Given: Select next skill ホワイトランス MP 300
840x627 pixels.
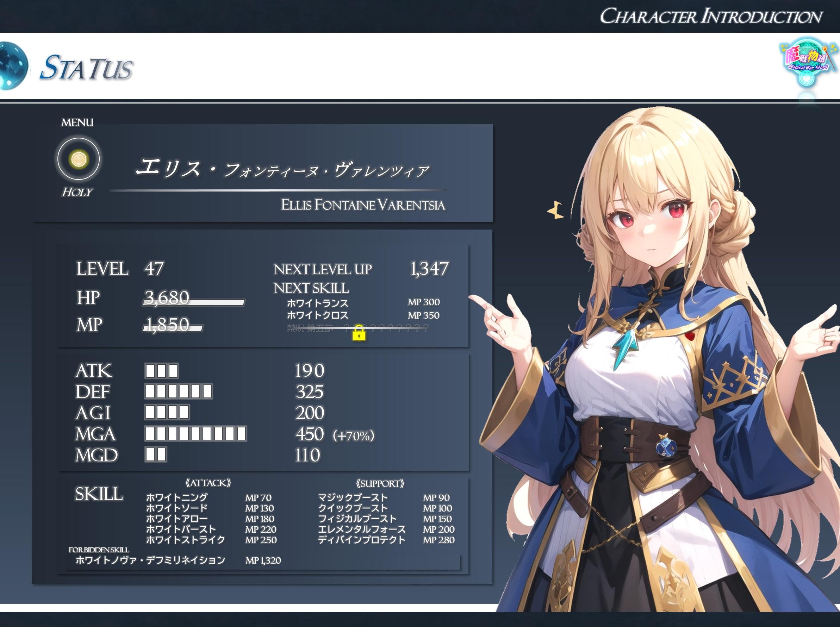Looking at the screenshot, I should [363, 303].
